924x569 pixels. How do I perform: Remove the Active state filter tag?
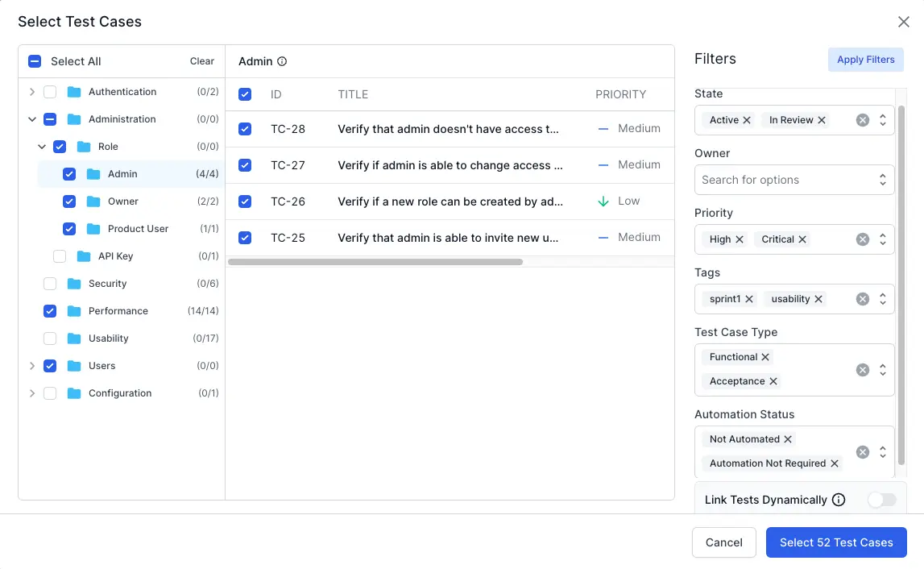coord(747,120)
